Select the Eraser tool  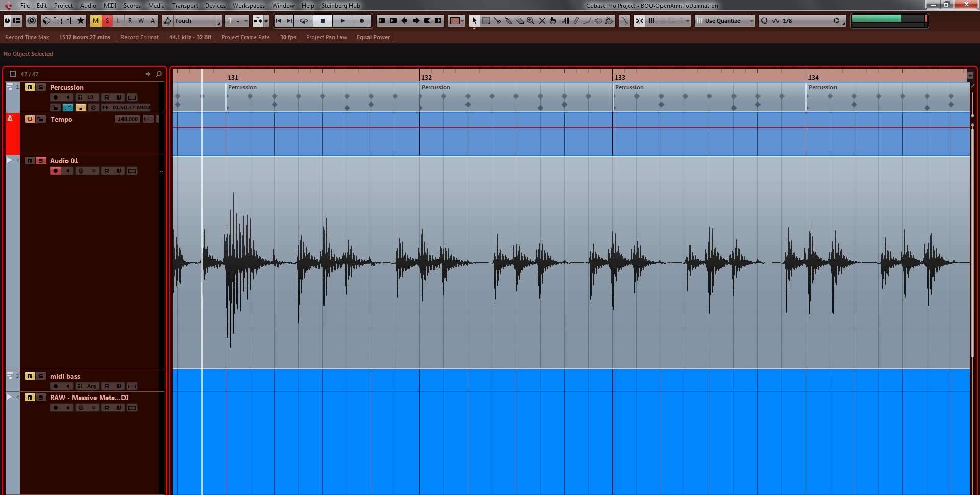click(520, 21)
